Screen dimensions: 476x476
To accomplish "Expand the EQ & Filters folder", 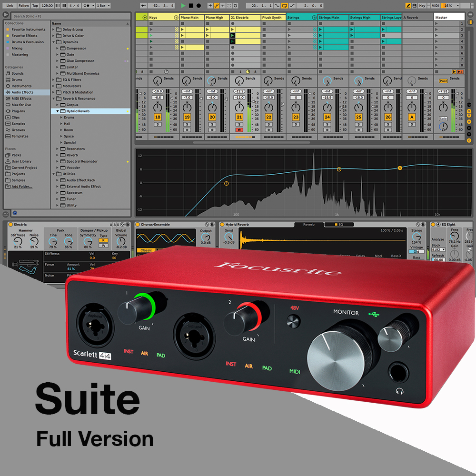I will pyautogui.click(x=53, y=80).
